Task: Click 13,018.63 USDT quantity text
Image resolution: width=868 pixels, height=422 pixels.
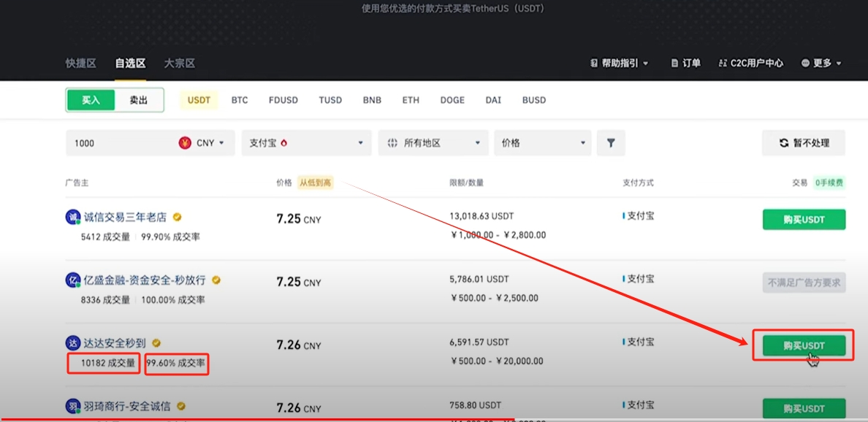Action: pos(481,216)
